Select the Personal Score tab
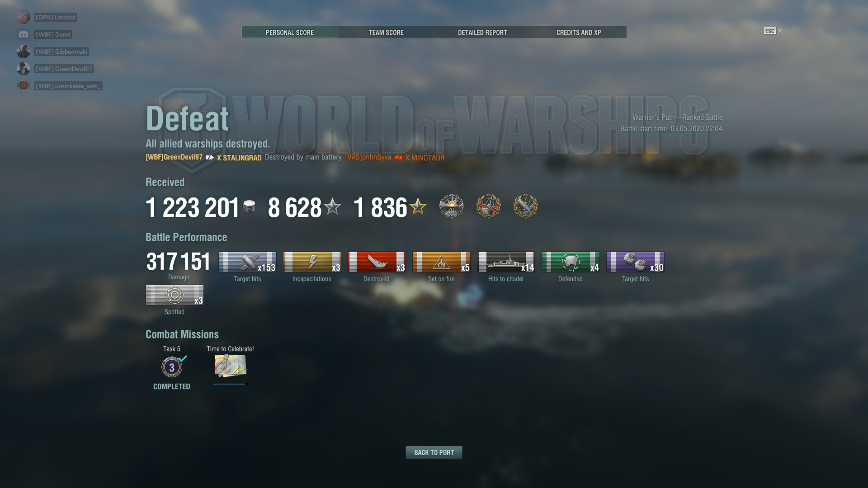The image size is (868, 488). pos(290,33)
